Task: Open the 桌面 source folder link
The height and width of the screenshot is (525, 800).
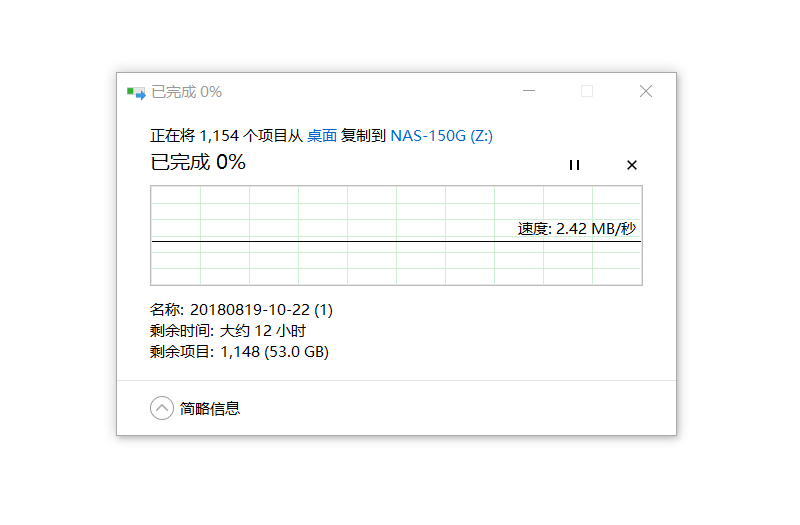Action: click(322, 135)
